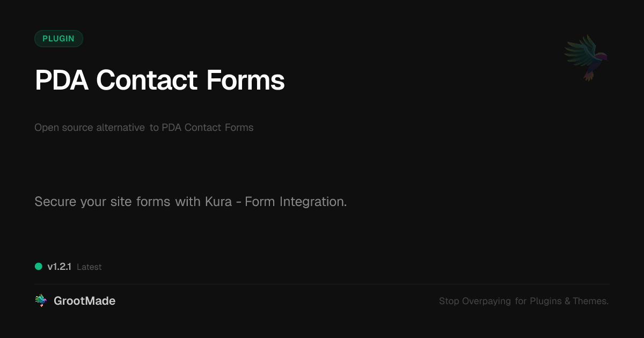644x338 pixels.
Task: Click the word alternative in the subtitle
Action: point(120,128)
